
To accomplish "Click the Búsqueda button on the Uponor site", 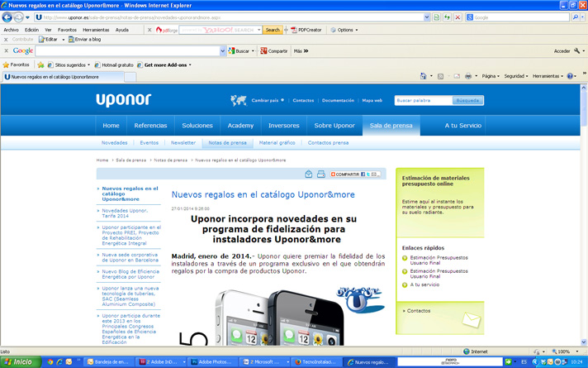I will pyautogui.click(x=467, y=100).
